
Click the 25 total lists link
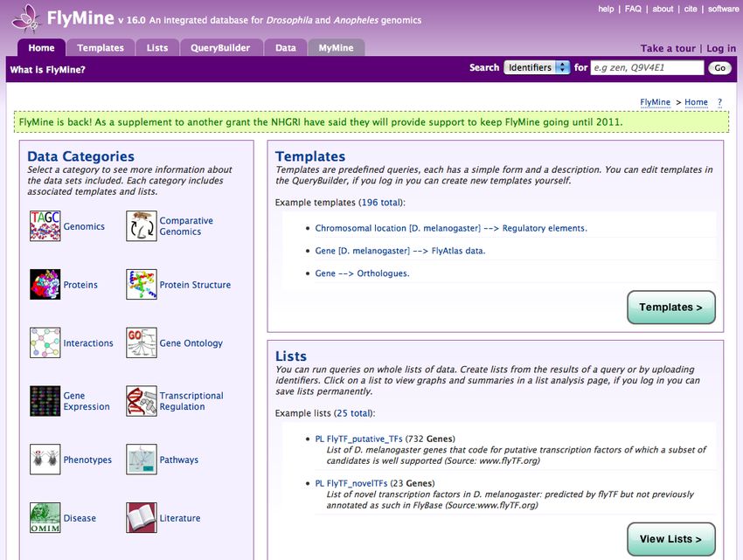(354, 413)
